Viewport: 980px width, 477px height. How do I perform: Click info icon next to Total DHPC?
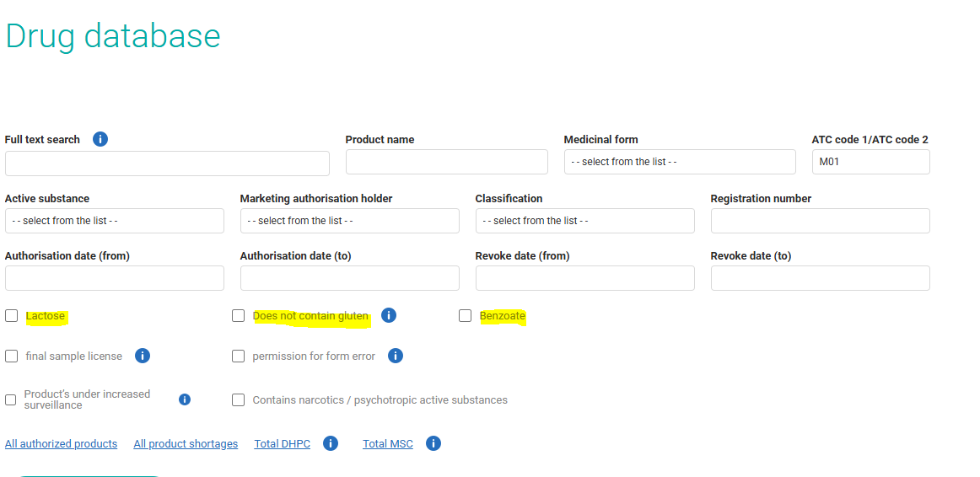(x=331, y=443)
